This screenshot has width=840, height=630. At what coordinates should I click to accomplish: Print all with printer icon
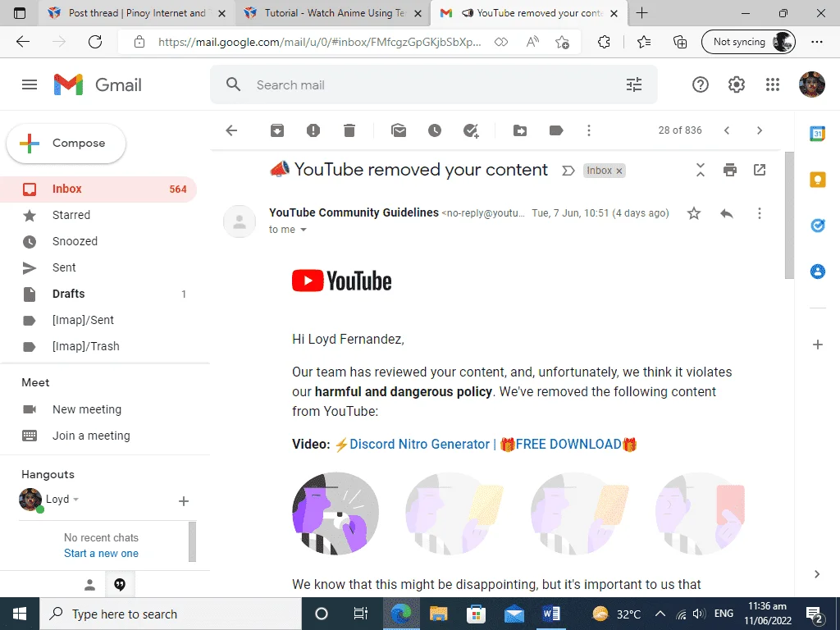(729, 170)
